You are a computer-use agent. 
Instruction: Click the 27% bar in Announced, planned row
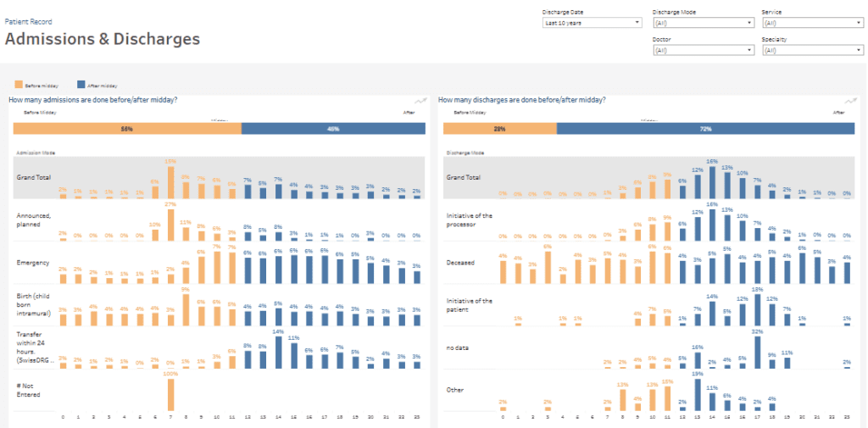[x=171, y=225]
